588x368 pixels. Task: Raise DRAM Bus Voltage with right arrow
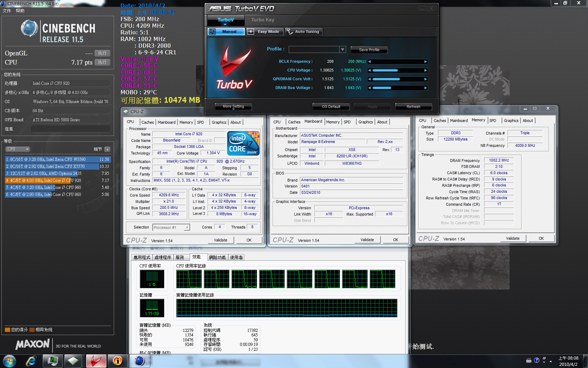(426, 88)
